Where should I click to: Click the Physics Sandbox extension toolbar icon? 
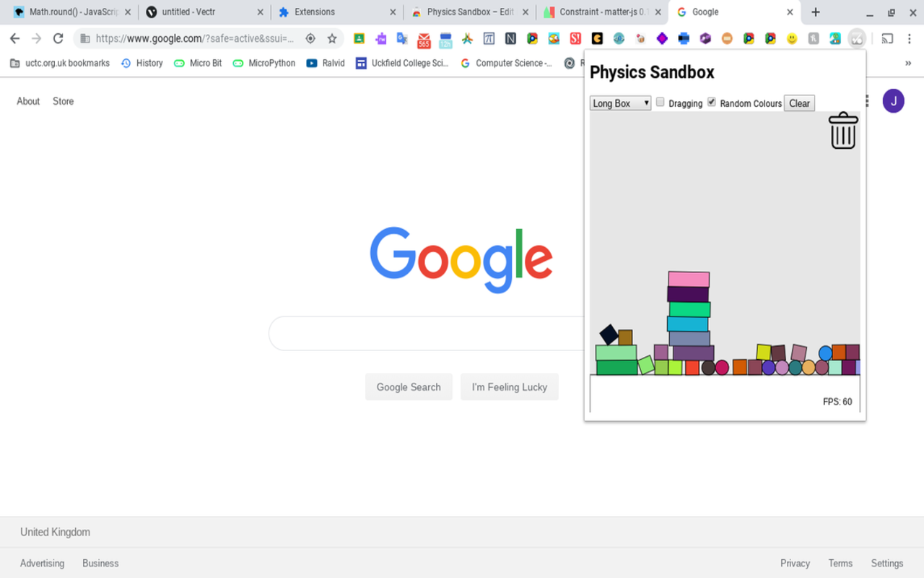coord(856,39)
